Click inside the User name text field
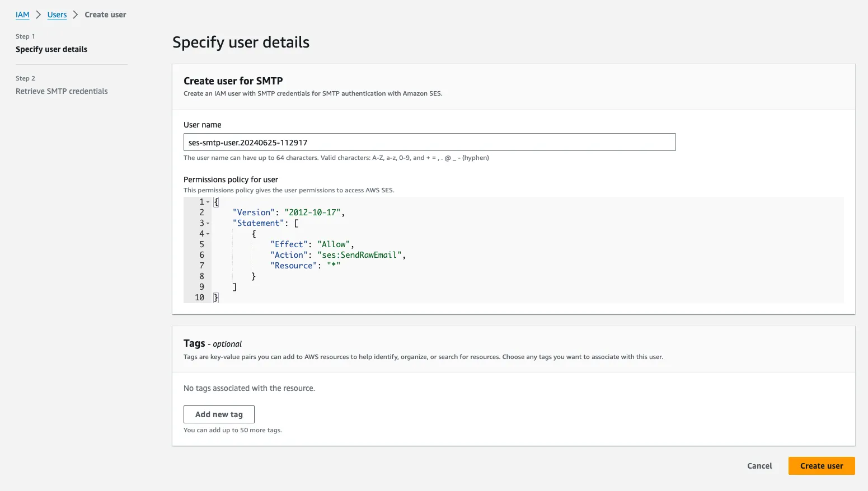The width and height of the screenshot is (868, 491). point(429,142)
